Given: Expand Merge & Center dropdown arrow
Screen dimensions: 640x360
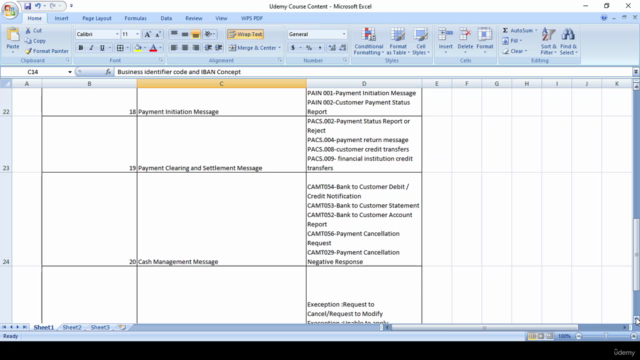Looking at the screenshot, I should click(x=280, y=48).
